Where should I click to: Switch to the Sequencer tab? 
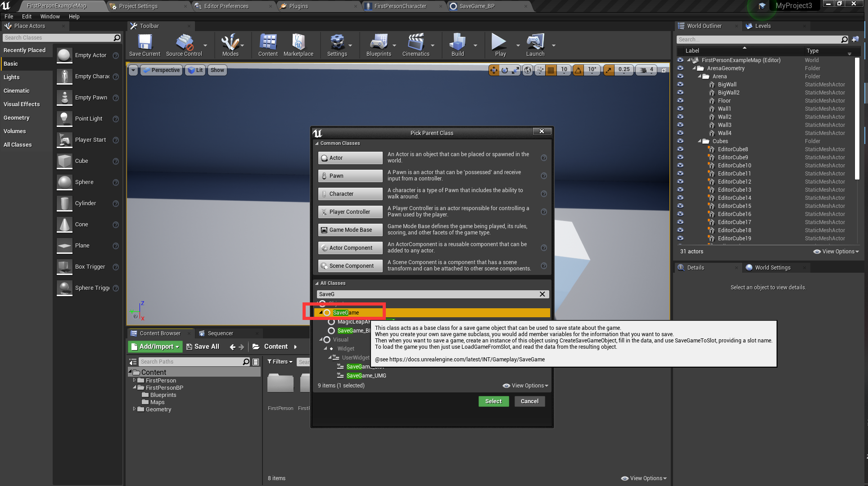click(x=221, y=333)
